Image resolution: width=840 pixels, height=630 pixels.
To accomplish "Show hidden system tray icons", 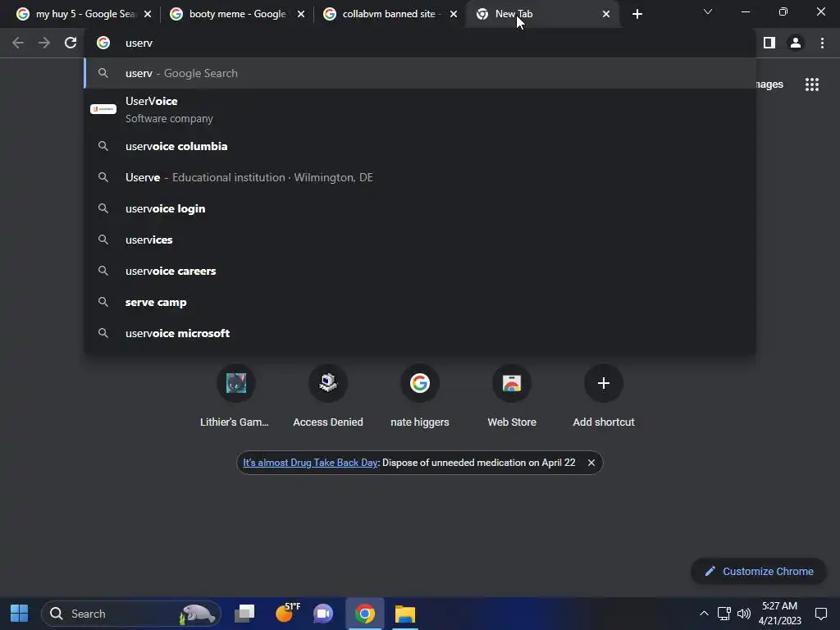I will coord(704,614).
